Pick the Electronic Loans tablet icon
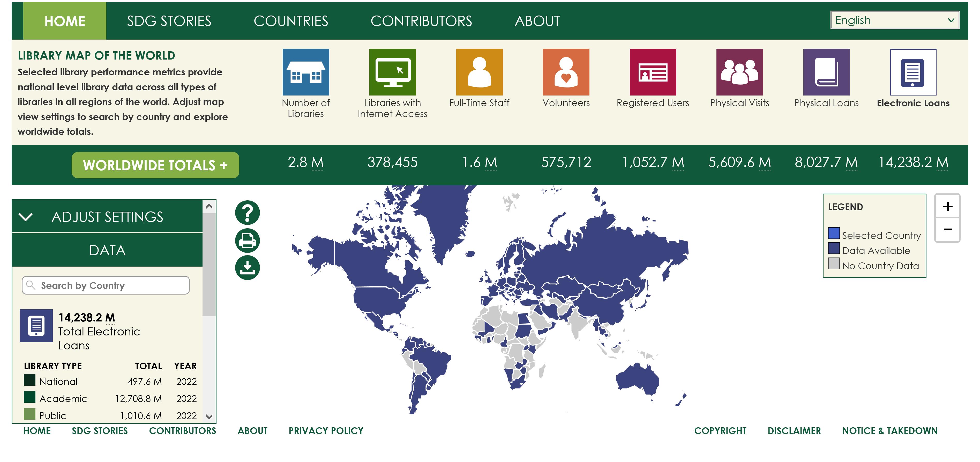980x462 pixels. (x=913, y=72)
